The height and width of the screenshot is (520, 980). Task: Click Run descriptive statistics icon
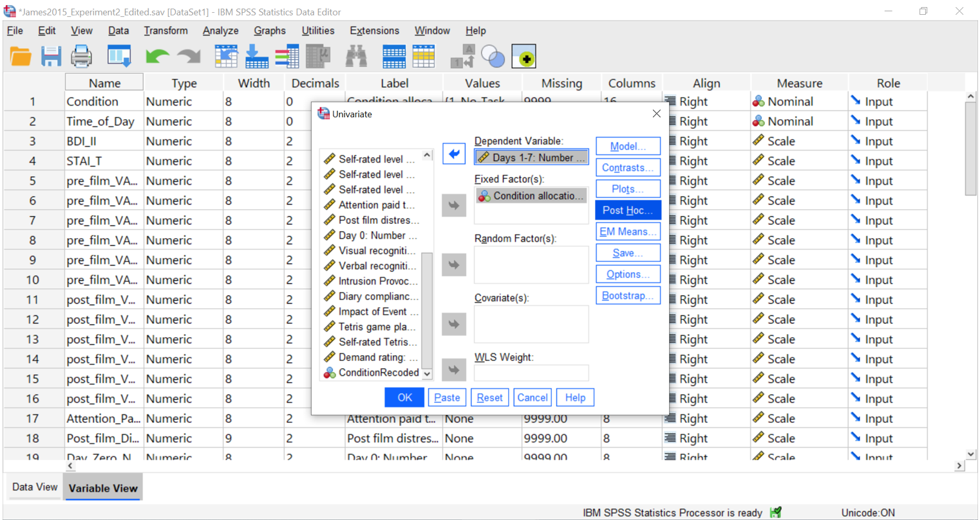(x=318, y=57)
